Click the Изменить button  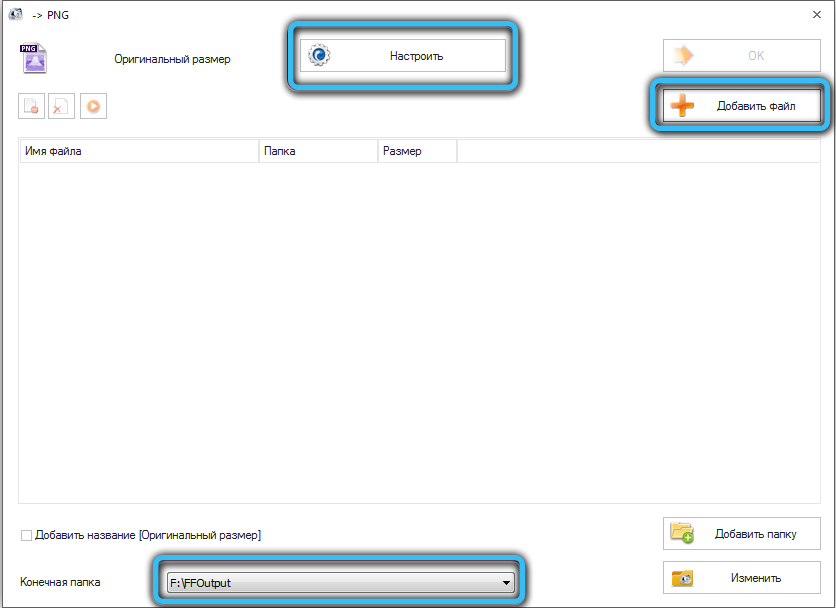tap(742, 578)
